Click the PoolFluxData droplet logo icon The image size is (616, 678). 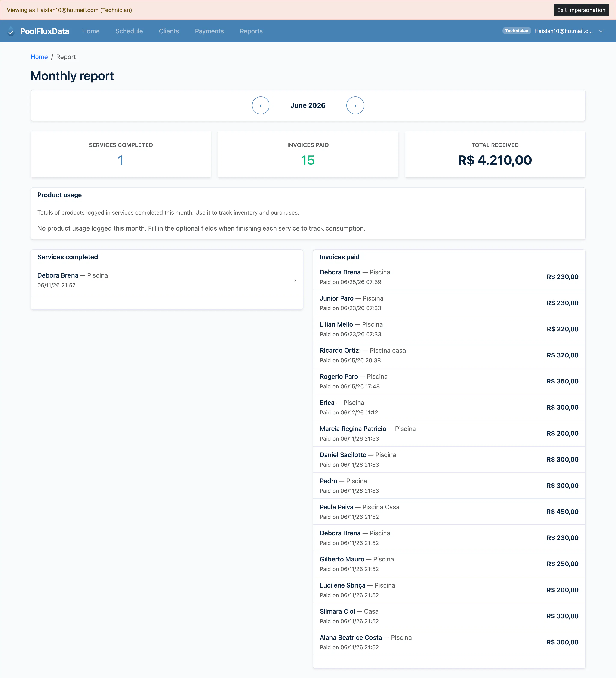point(11,31)
